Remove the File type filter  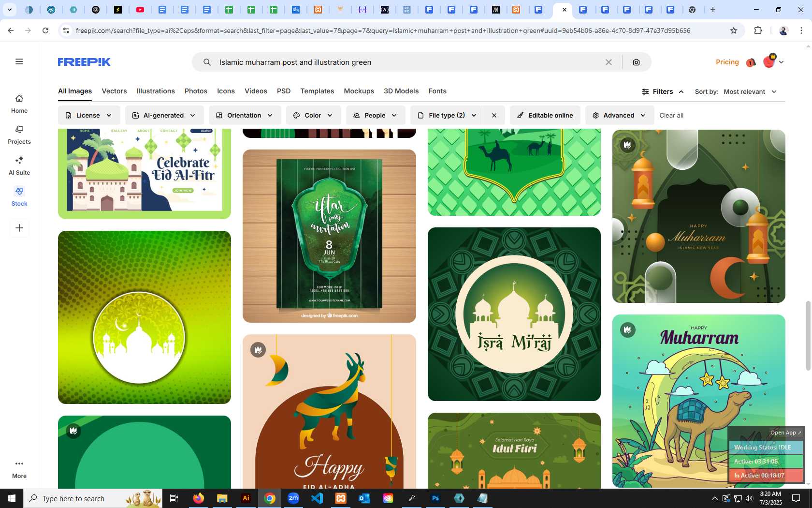[x=494, y=115]
